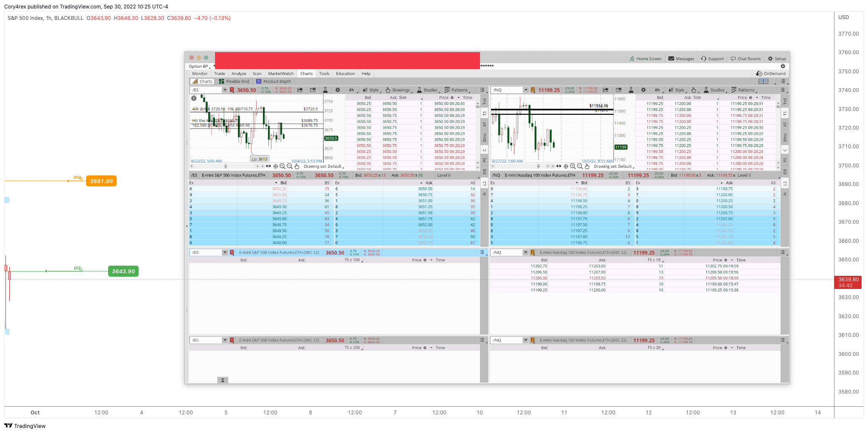This screenshot has width=868, height=433.
Task: Select crosshair cursor below /ES chart
Action: (x=276, y=166)
